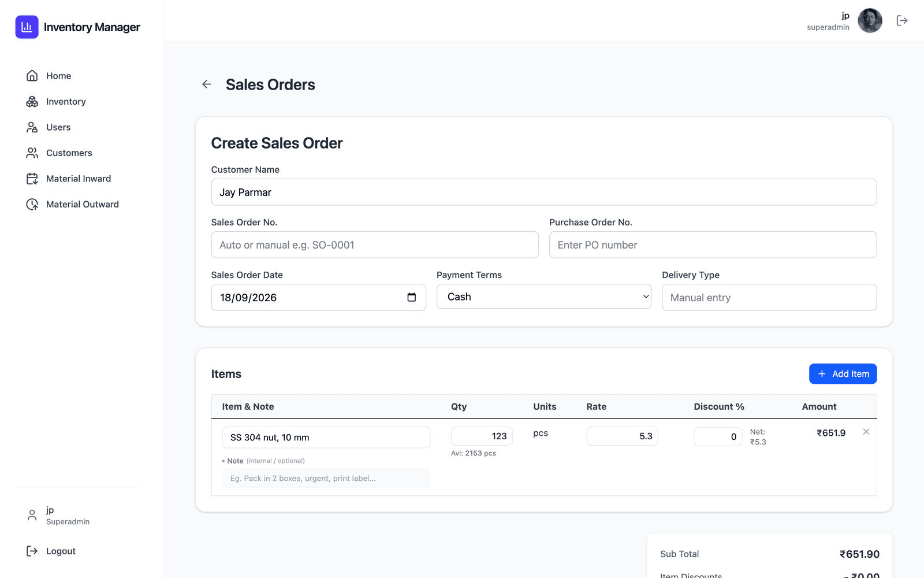The image size is (924, 578).
Task: Go back using the arrow beside Sales Orders
Action: click(207, 84)
